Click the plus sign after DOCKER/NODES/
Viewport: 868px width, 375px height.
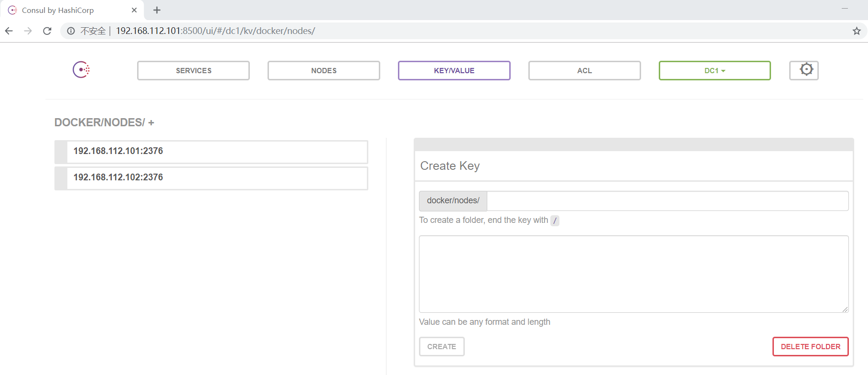click(151, 123)
